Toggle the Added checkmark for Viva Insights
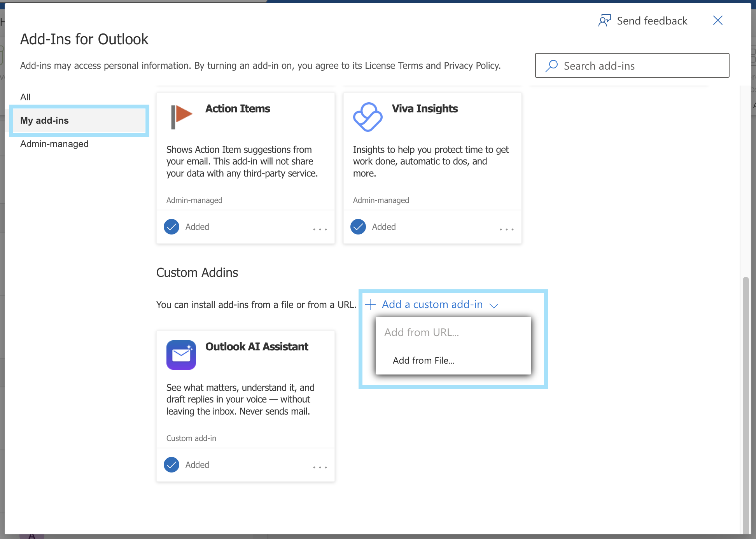 tap(358, 227)
